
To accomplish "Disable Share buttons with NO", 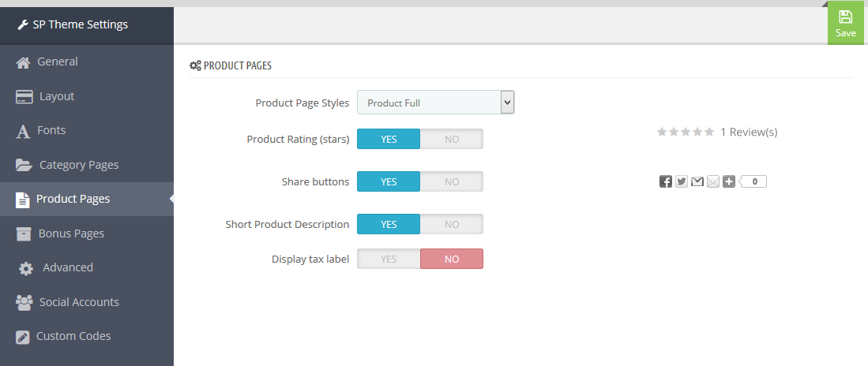I will 452,182.
